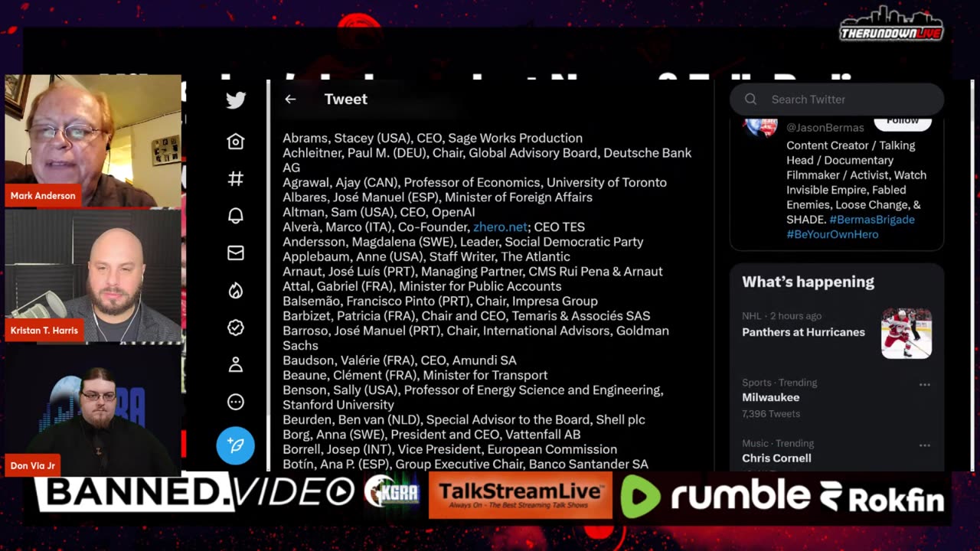Click the 7,396 Tweets count

tap(771, 413)
